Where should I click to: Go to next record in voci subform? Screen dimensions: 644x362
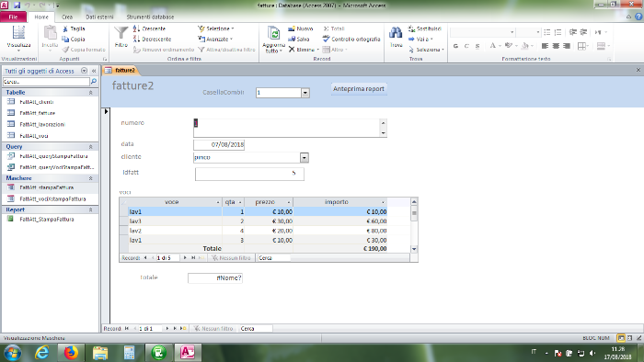coord(185,258)
